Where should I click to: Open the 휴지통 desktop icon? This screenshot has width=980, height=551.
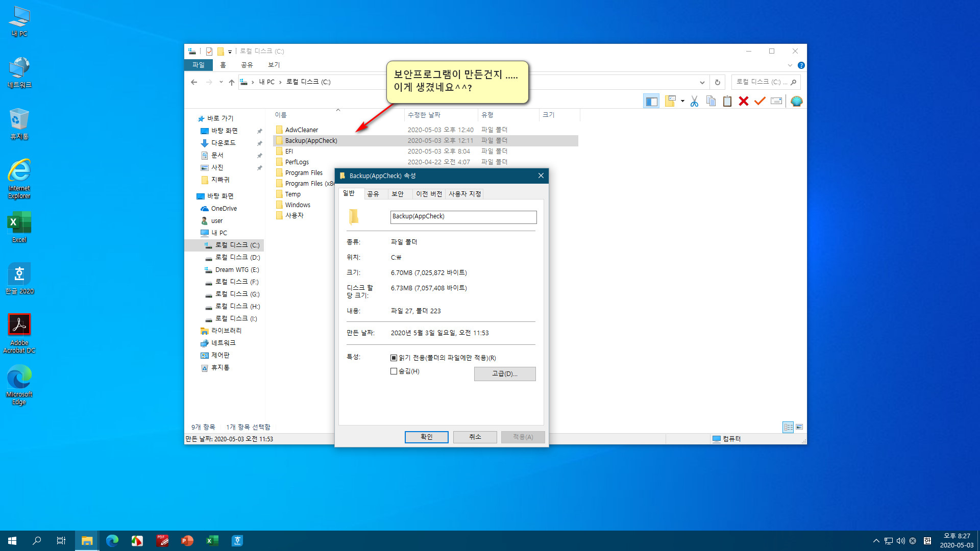19,124
